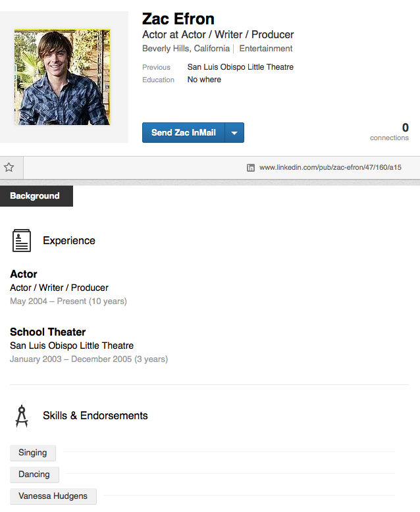Click the LinkedIn logo beside profile URL
This screenshot has height=512, width=420.
click(x=251, y=168)
